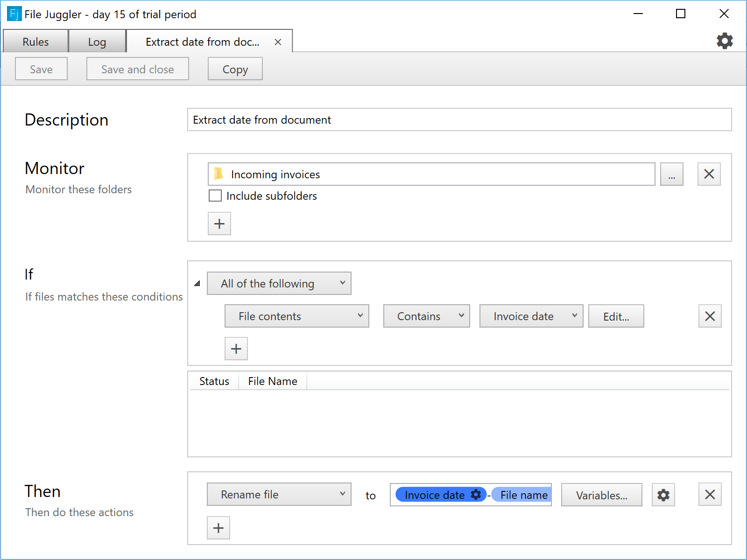This screenshot has height=560, width=747.
Task: Delete the File contents condition
Action: click(710, 316)
